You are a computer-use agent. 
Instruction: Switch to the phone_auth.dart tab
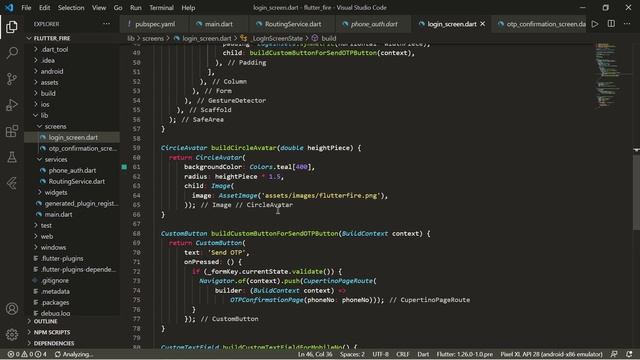tap(373, 24)
